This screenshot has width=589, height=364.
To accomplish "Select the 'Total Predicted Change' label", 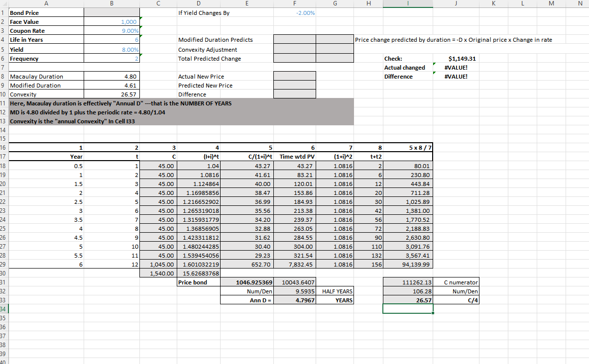I will pyautogui.click(x=209, y=58).
